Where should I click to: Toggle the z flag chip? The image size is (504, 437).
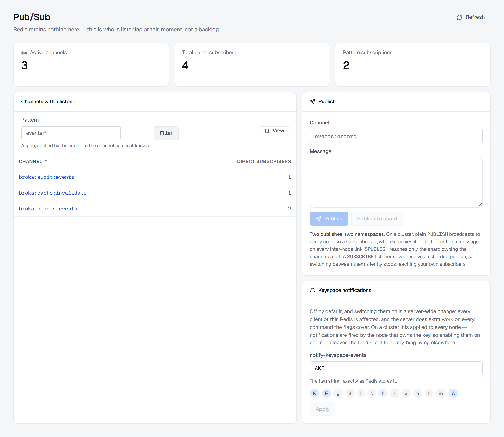point(394,393)
